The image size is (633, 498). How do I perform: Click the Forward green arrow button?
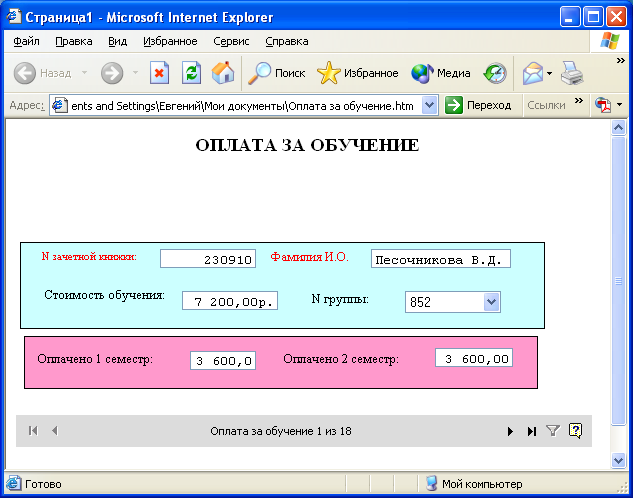(x=112, y=73)
